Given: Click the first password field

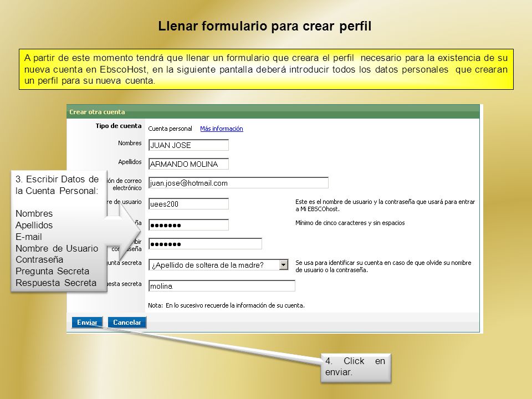Looking at the screenshot, I should (188, 225).
